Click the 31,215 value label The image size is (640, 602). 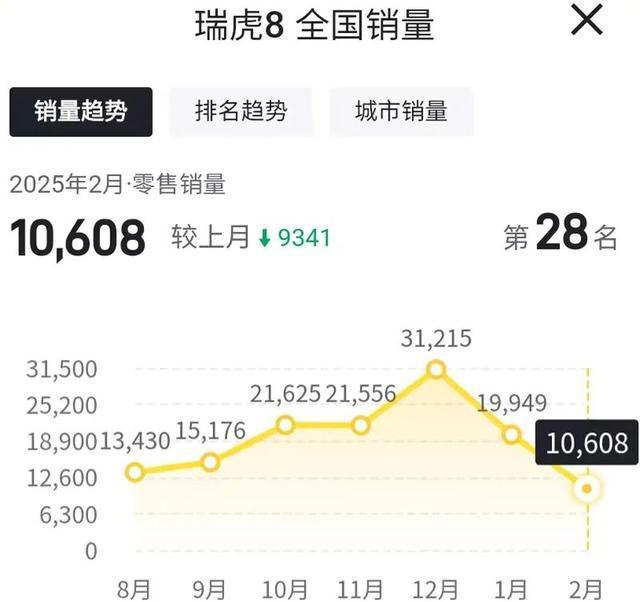(x=436, y=339)
